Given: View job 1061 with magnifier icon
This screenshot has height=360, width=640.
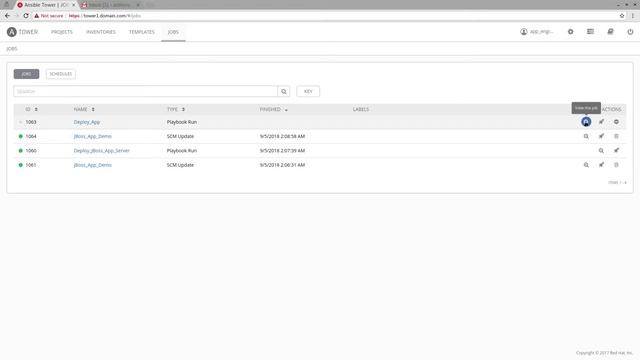Looking at the screenshot, I should coord(586,165).
